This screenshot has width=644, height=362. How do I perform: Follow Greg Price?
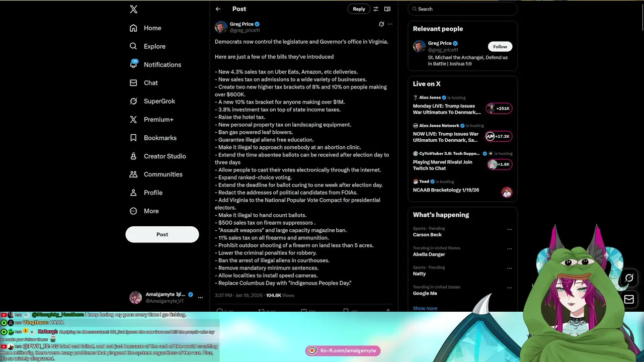pos(500,47)
